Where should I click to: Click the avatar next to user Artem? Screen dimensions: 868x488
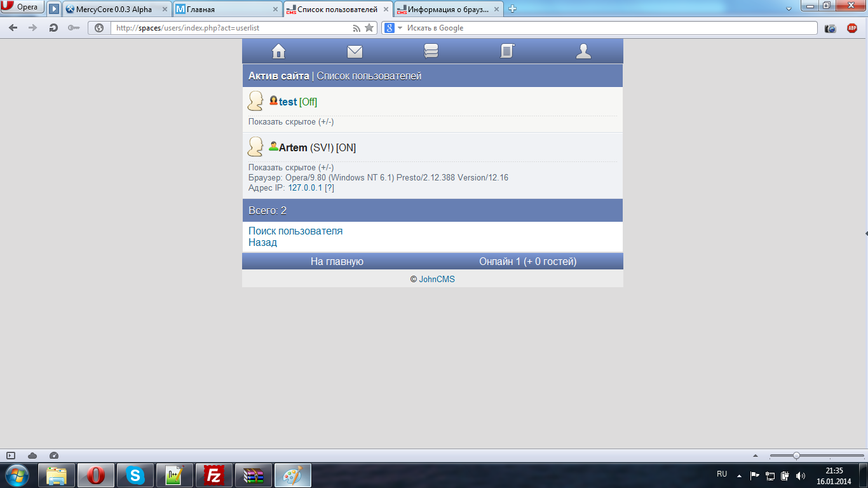[x=255, y=147]
